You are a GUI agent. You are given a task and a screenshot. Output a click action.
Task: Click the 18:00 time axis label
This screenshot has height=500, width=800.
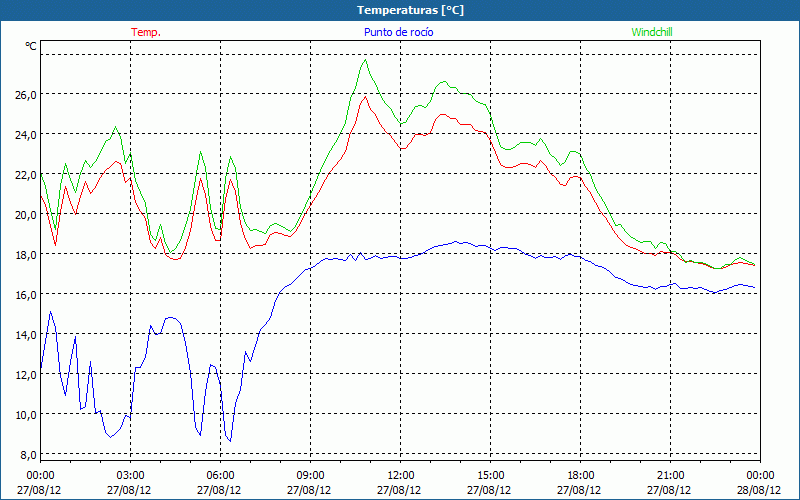pos(580,476)
